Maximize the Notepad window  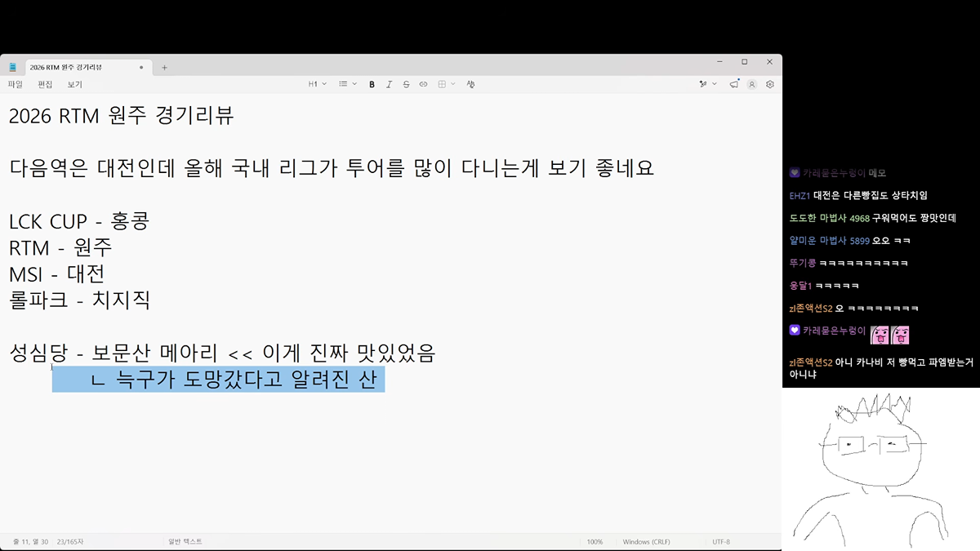[744, 62]
